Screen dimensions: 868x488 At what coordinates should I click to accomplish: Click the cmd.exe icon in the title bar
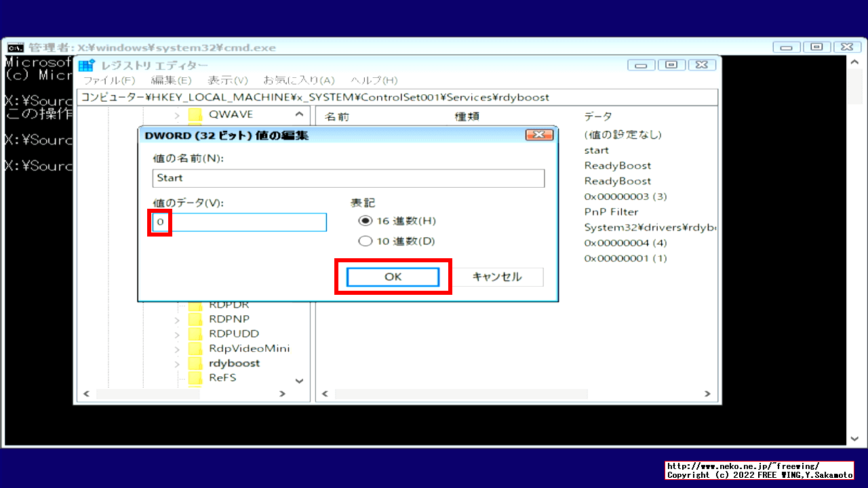point(16,47)
